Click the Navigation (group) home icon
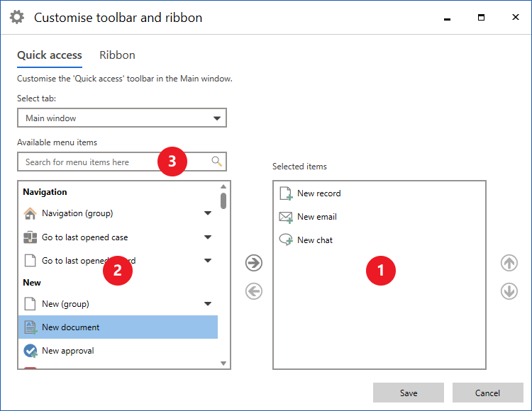Image resolution: width=532 pixels, height=411 pixels. (30, 213)
